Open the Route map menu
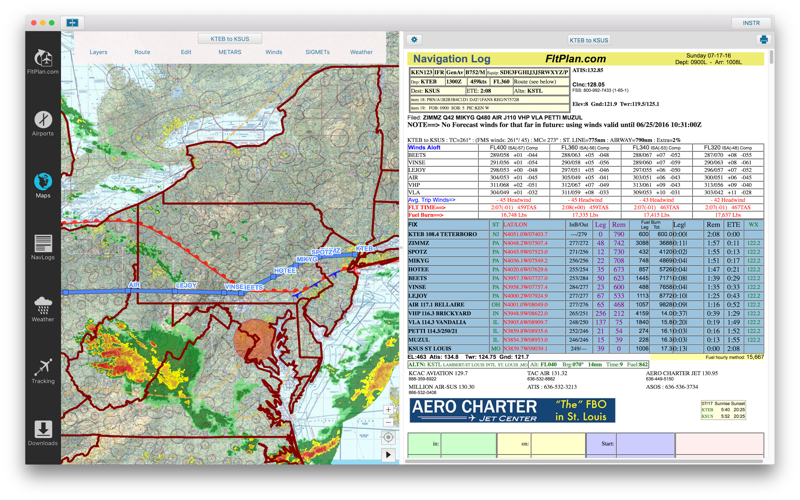Image resolution: width=800 pixels, height=500 pixels. pyautogui.click(x=142, y=52)
